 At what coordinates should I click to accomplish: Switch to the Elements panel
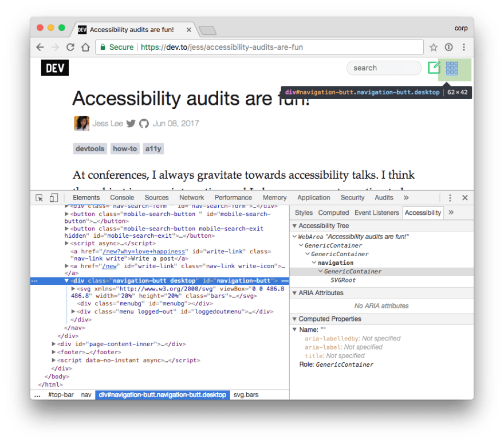tap(86, 198)
